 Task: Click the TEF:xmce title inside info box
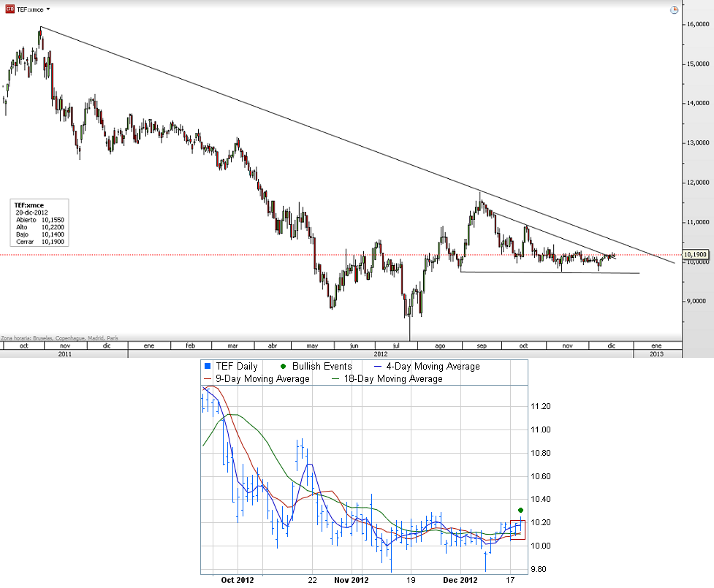(x=29, y=205)
